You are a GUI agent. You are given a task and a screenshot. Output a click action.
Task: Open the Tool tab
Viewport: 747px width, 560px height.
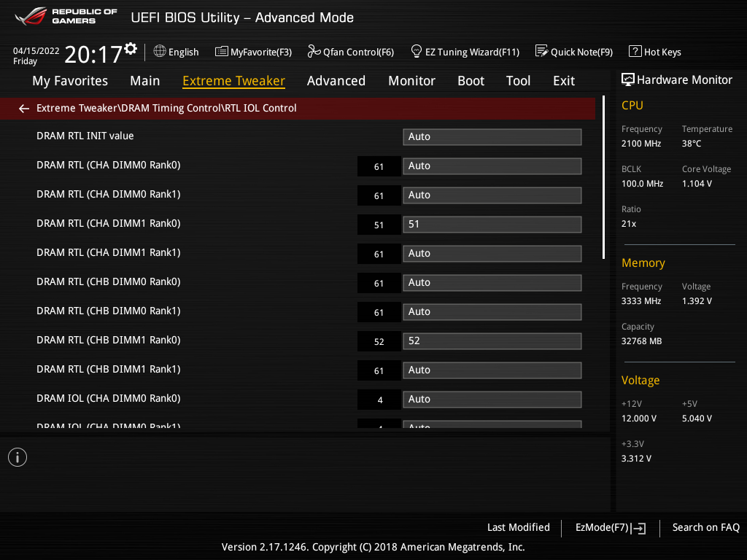point(519,81)
